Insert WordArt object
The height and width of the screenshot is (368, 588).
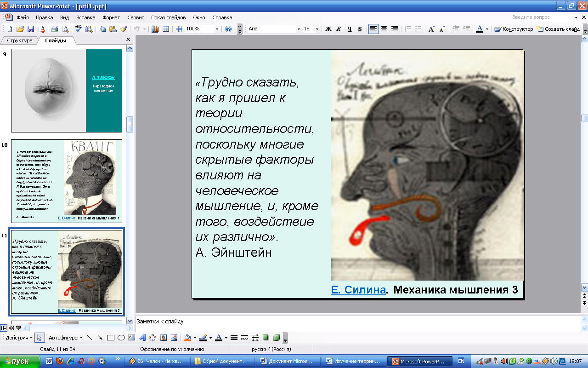tap(142, 338)
